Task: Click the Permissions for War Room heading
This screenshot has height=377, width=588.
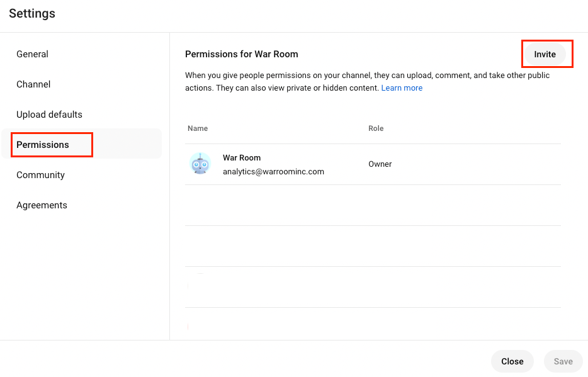Action: pos(241,54)
